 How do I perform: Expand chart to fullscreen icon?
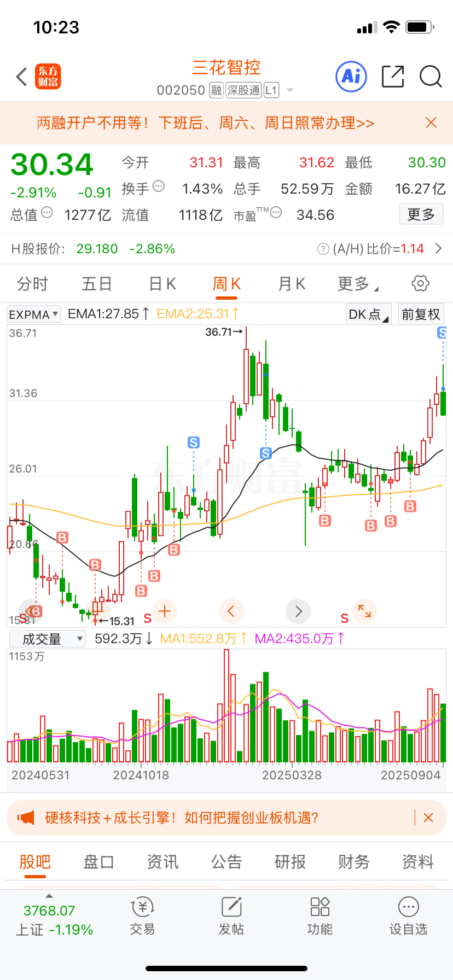[x=364, y=611]
